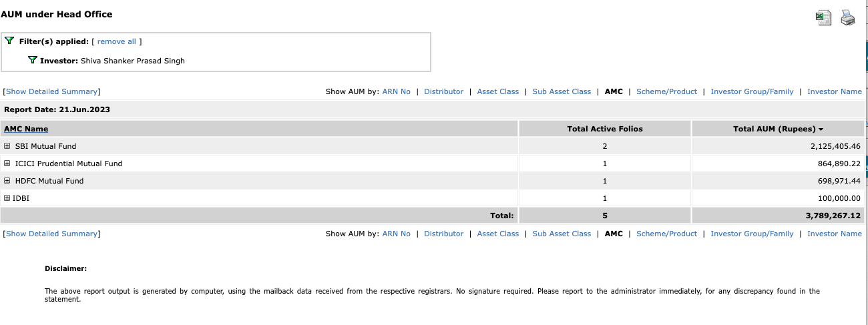Click the Filter(s) applied funnel icon
868x325 pixels.
point(9,41)
